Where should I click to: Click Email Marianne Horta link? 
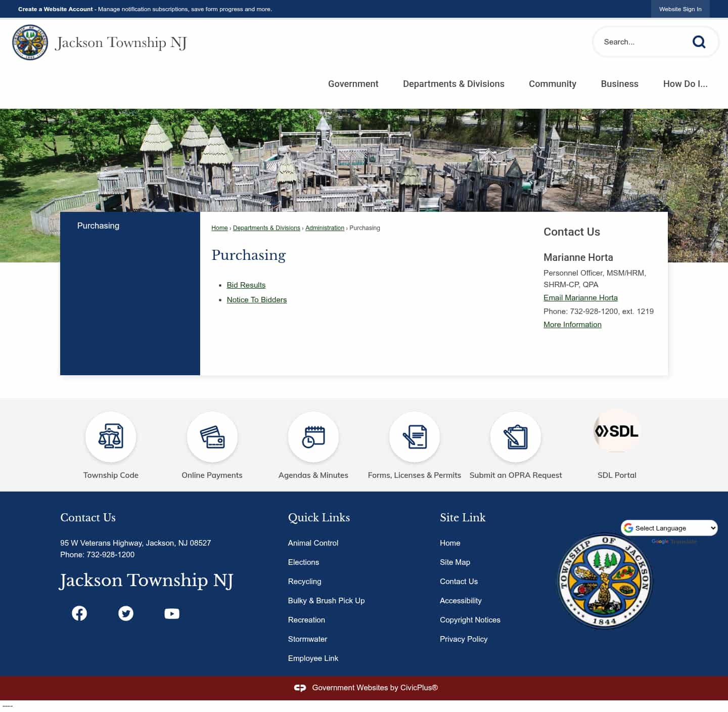point(580,298)
